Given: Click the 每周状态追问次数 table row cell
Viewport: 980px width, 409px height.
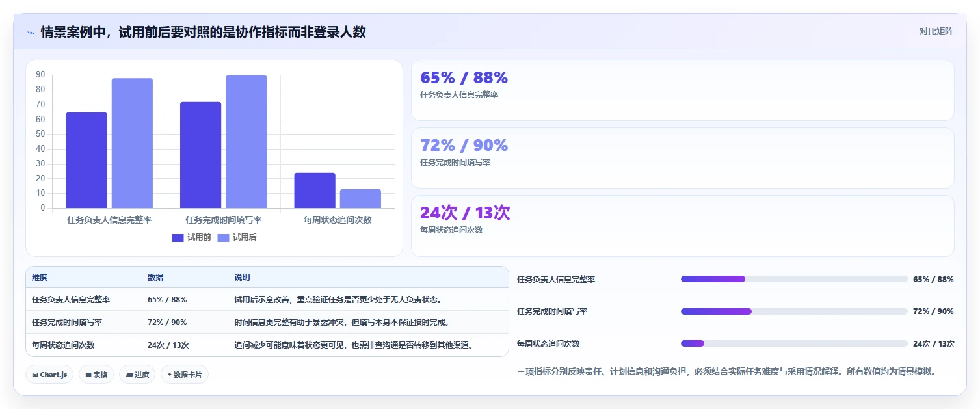Looking at the screenshot, I should point(63,345).
